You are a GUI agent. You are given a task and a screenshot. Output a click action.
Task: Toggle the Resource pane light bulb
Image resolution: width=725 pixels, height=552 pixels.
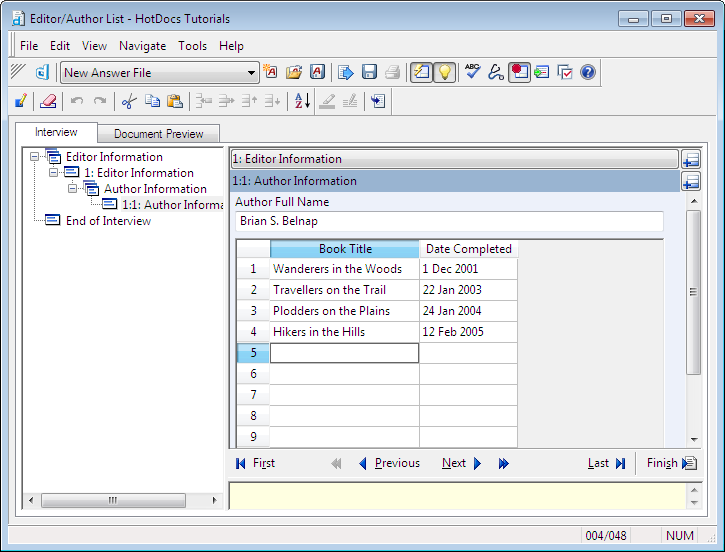tap(444, 72)
